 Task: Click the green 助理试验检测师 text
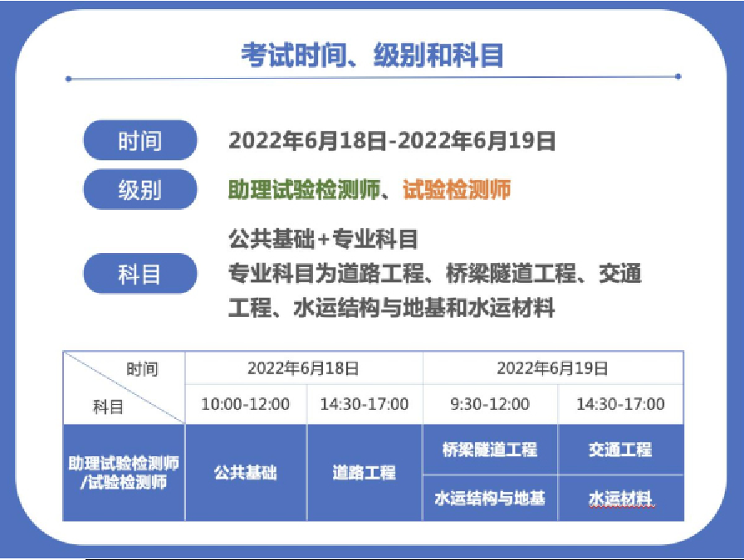point(307,189)
